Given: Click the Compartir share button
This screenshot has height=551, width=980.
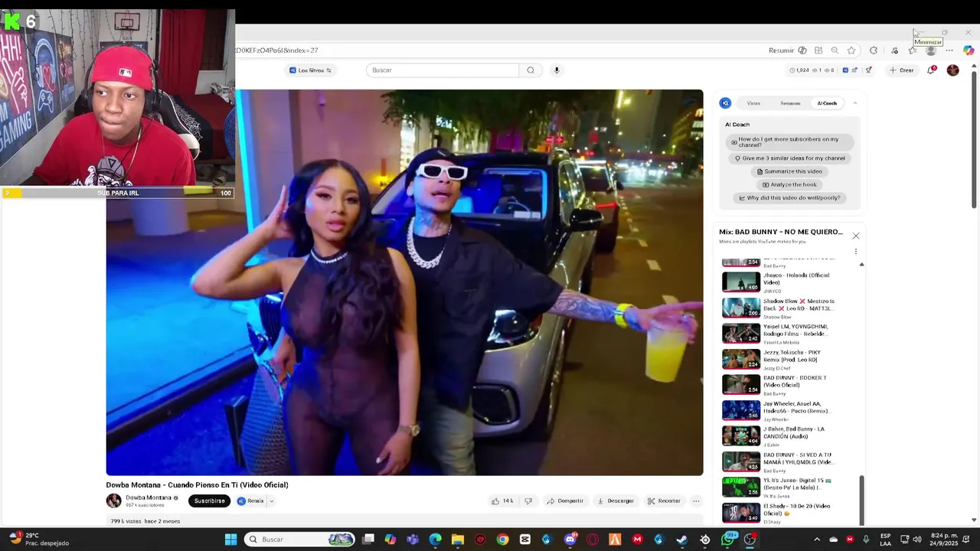Looking at the screenshot, I should pyautogui.click(x=565, y=501).
